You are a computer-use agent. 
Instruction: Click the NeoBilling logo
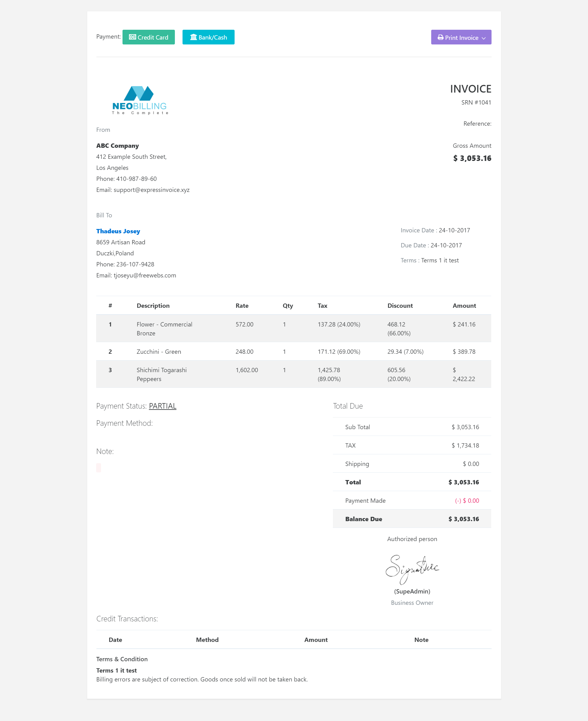(140, 100)
